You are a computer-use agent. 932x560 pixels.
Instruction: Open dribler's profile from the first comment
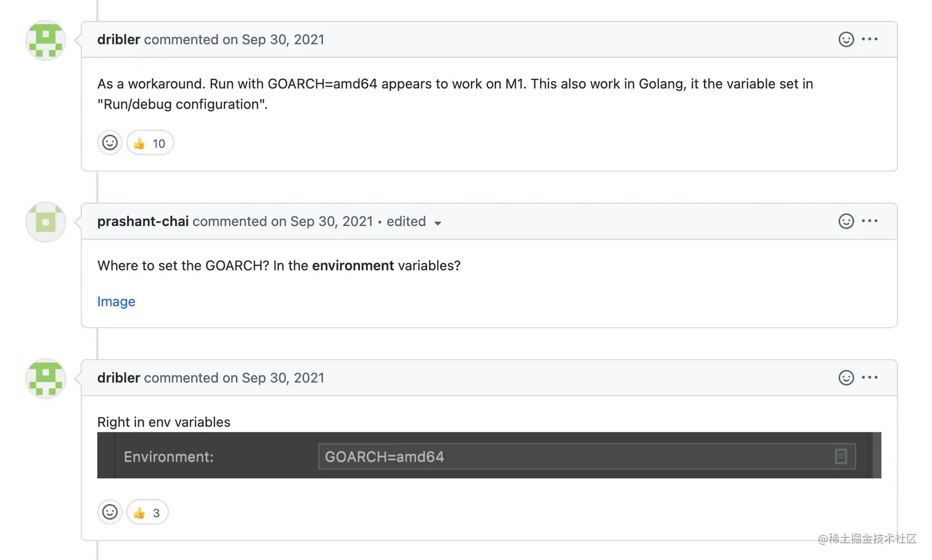[118, 39]
